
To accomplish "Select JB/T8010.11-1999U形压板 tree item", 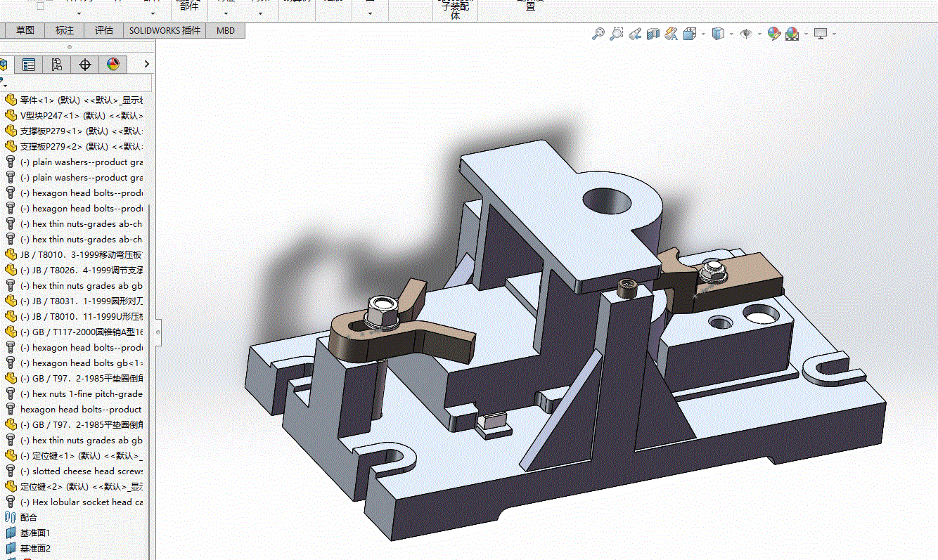I will [74, 316].
